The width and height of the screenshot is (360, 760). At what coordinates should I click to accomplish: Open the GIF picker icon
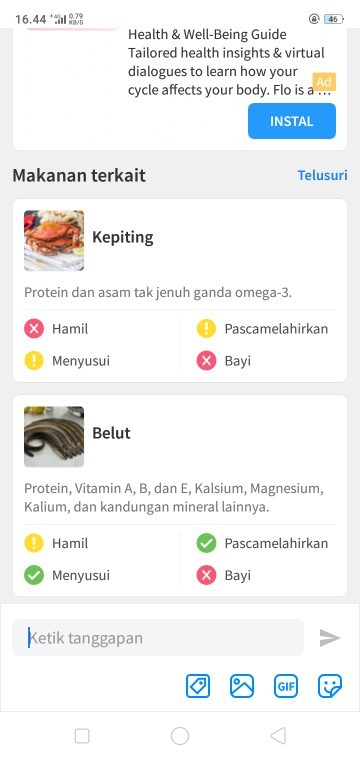tap(286, 686)
